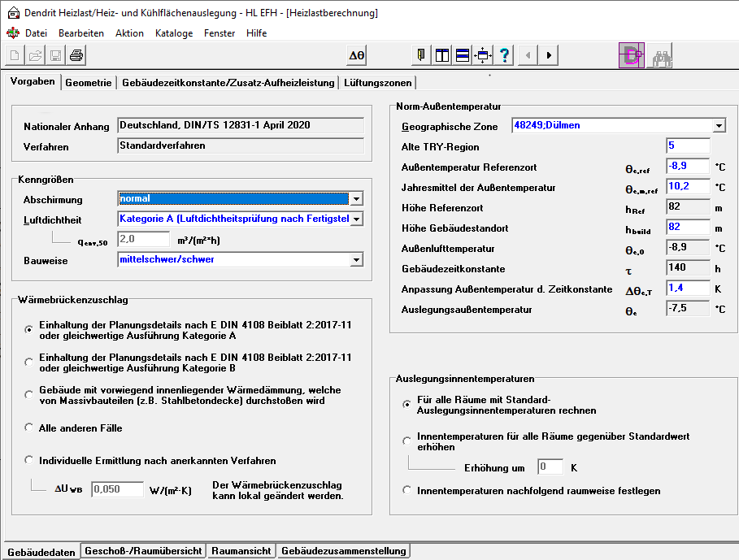Click the 'Geographische Zone' label
The image size is (739, 560).
tap(450, 127)
